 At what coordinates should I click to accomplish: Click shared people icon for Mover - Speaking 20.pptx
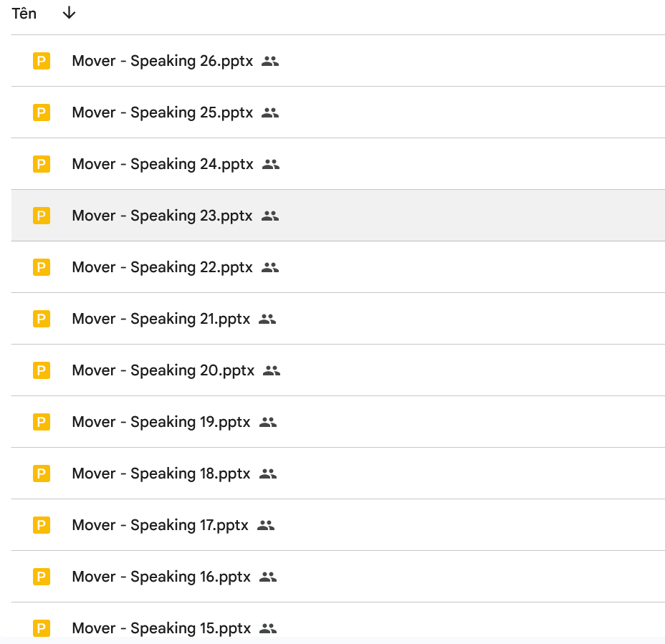pyautogui.click(x=272, y=370)
